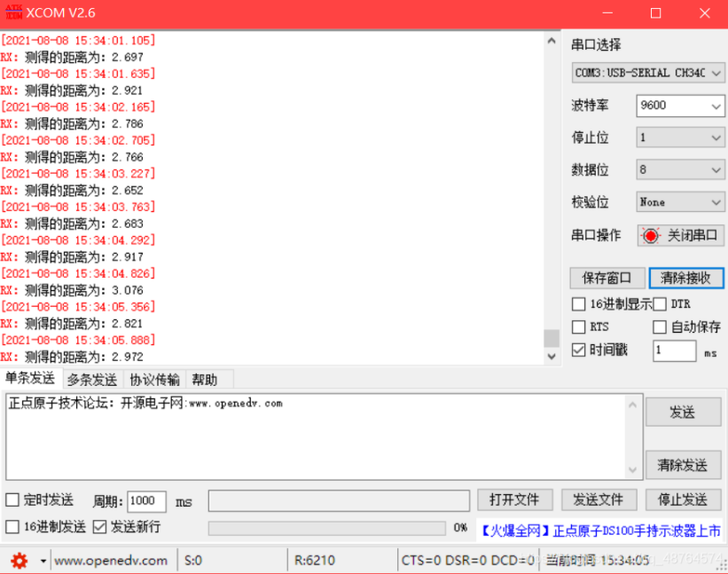
Task: Click timestamp 15:34:01.105 in receive log
Action: click(x=78, y=41)
